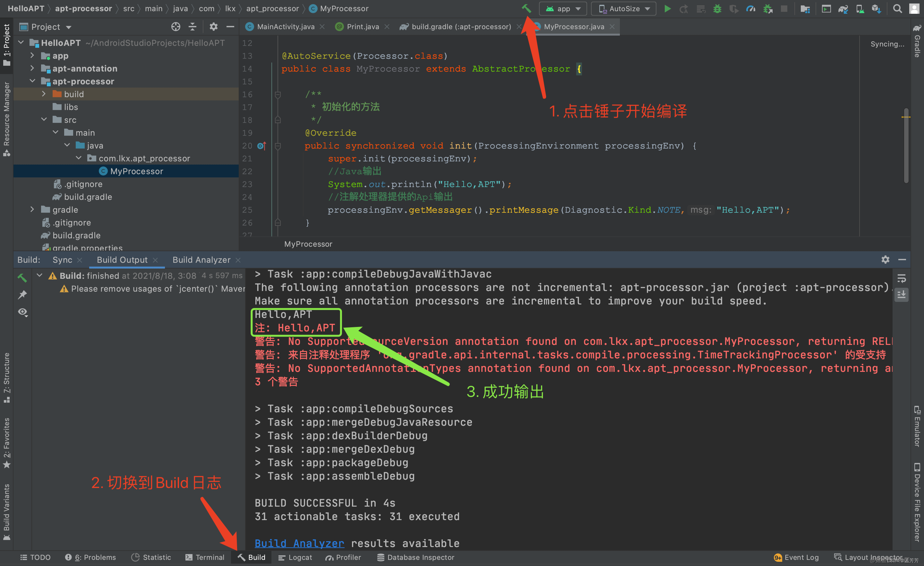Open the Database Inspector window
Viewport: 924px width, 566px height.
pos(415,557)
